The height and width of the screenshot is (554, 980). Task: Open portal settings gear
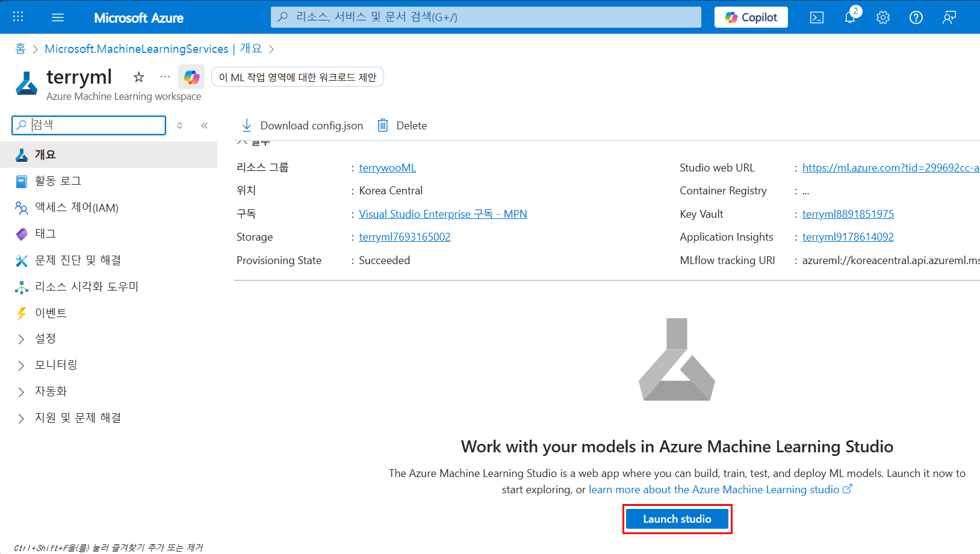pyautogui.click(x=882, y=17)
